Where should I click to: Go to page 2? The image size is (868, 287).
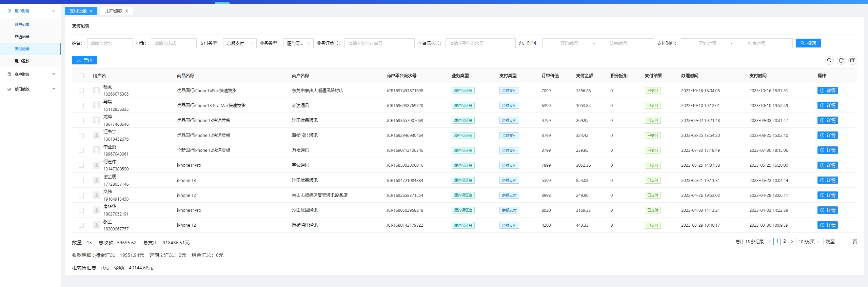[x=785, y=241]
